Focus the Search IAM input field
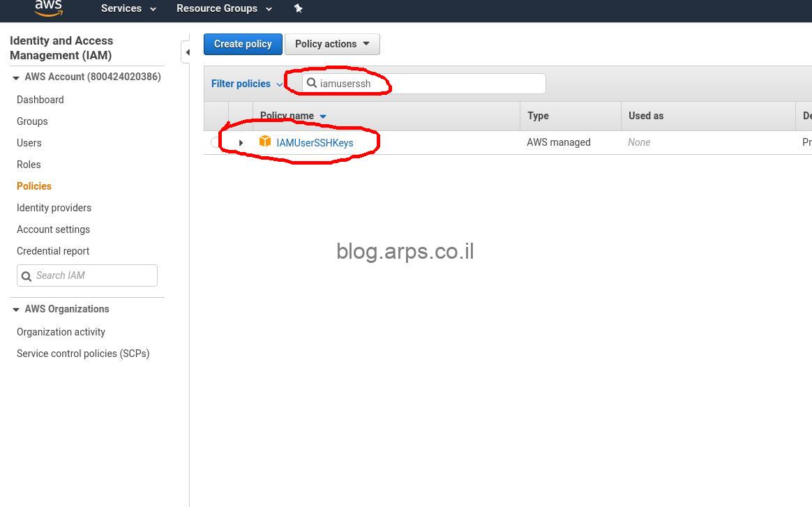Screen dimensions: 812x507 pos(87,275)
